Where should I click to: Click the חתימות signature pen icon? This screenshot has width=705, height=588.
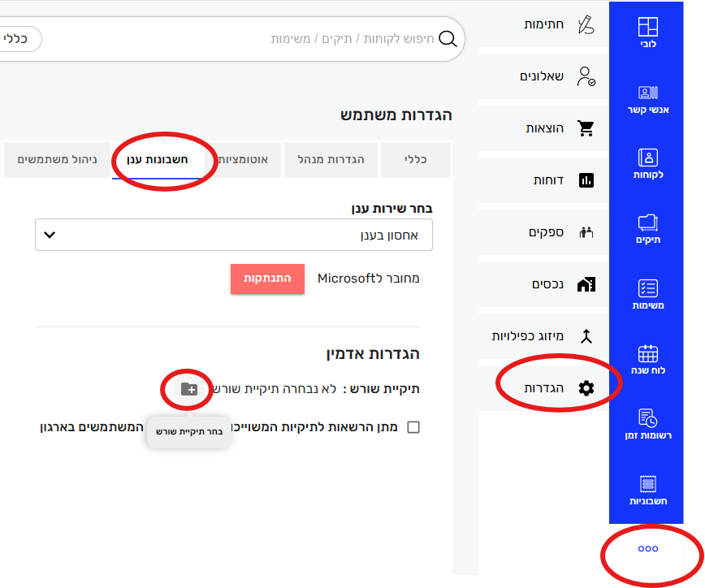(586, 24)
